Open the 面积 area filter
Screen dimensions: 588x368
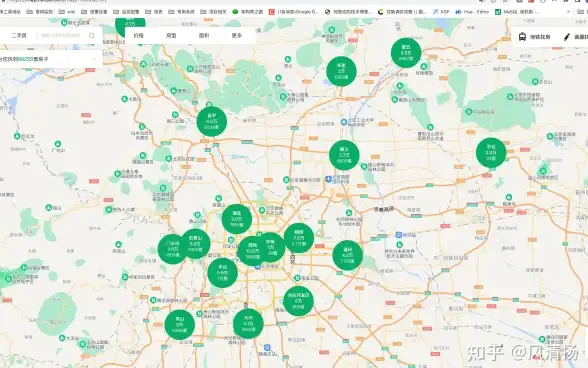(204, 36)
